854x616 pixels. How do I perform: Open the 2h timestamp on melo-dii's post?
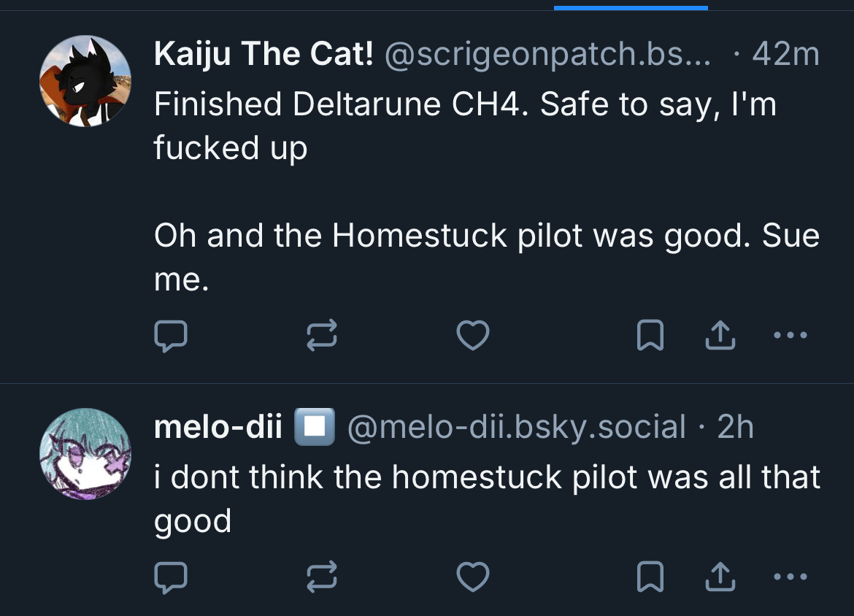(735, 428)
